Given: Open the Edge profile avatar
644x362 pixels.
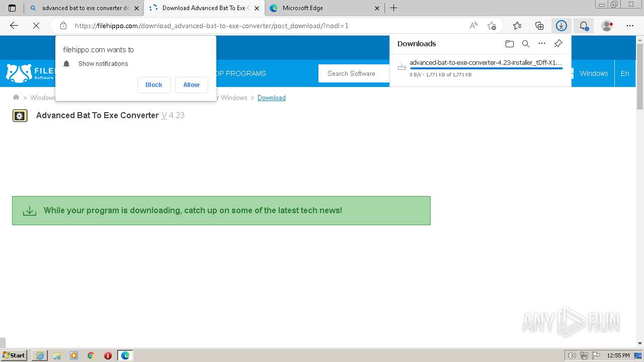Looking at the screenshot, I should 607,26.
